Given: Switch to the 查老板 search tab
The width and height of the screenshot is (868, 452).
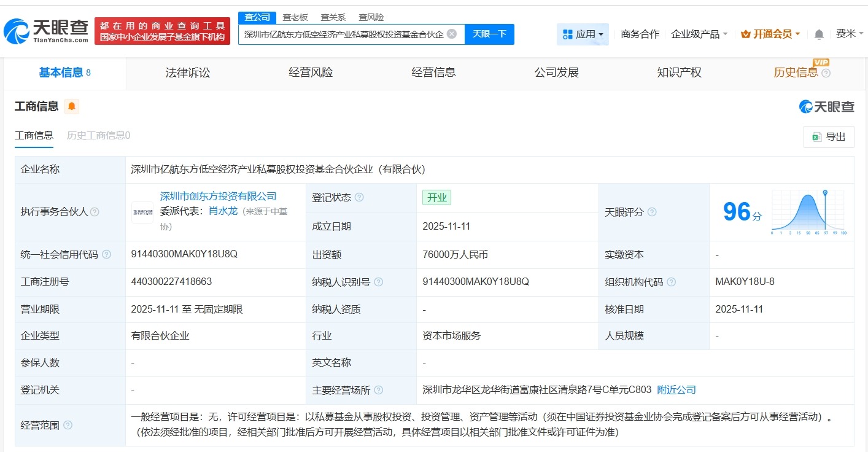Looking at the screenshot, I should [294, 17].
